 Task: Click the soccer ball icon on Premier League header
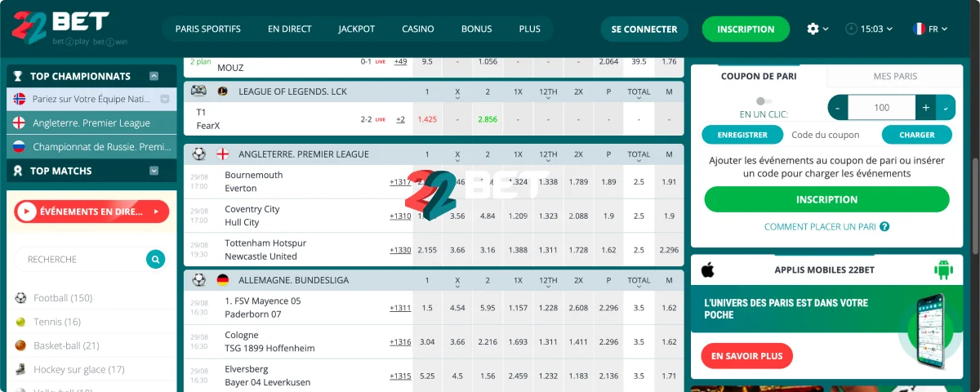click(198, 154)
